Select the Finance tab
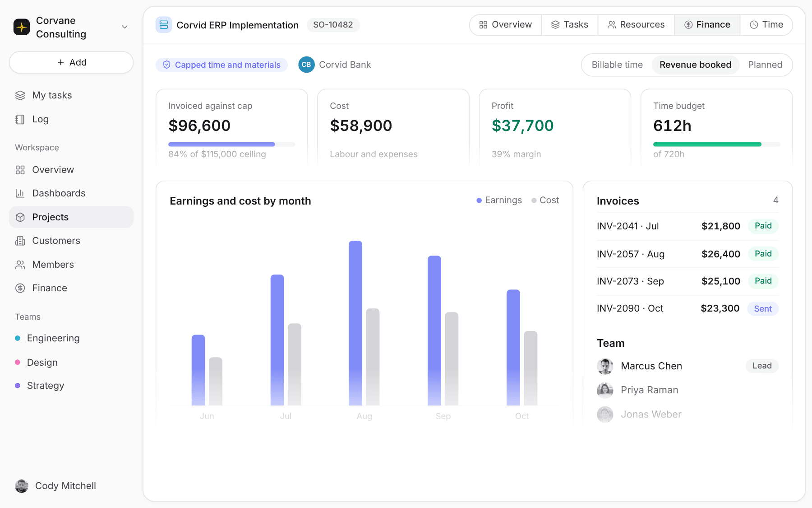This screenshot has height=508, width=812. 707,25
